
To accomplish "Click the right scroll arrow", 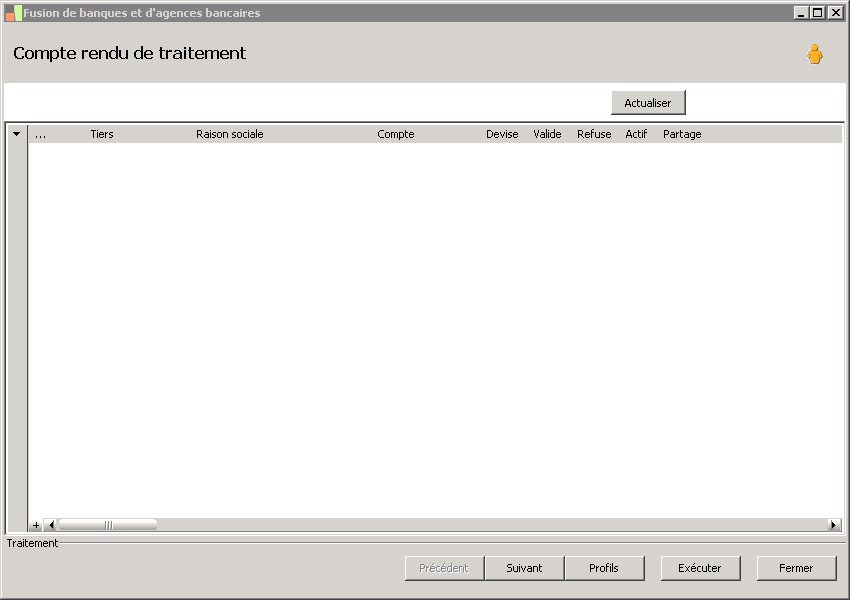I will point(834,525).
